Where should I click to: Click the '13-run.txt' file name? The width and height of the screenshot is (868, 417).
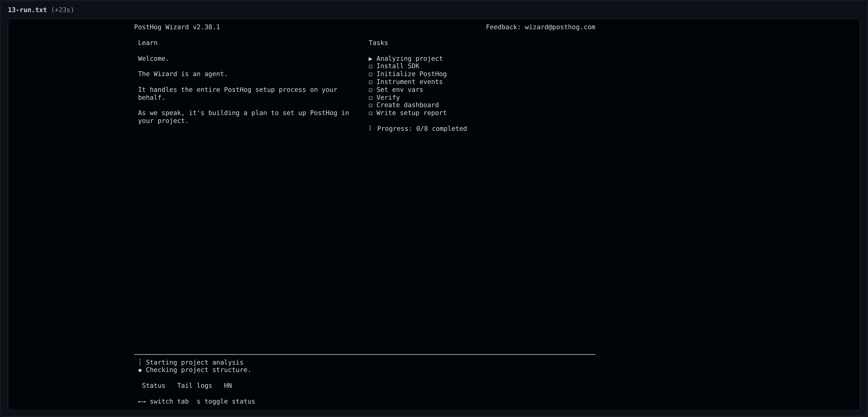click(x=27, y=10)
